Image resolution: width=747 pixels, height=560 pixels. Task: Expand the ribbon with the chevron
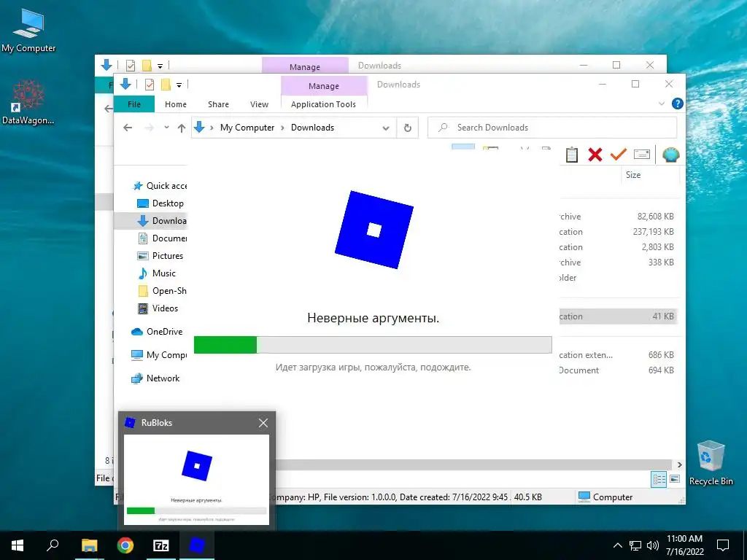[x=661, y=104]
